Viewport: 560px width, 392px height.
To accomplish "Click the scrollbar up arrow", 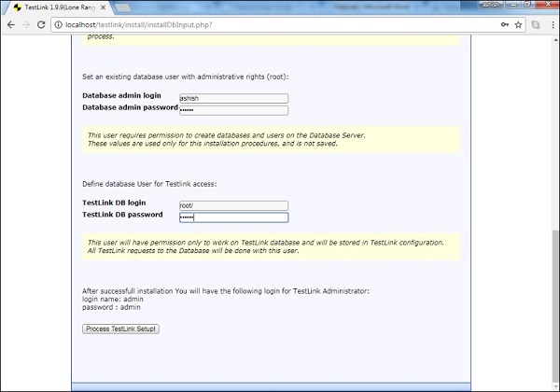I will (x=554, y=38).
